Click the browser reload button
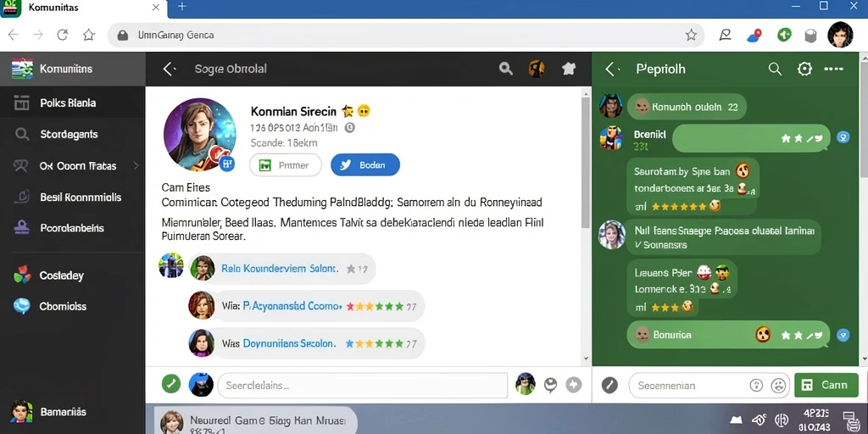Viewport: 868px width, 434px height. (x=63, y=35)
